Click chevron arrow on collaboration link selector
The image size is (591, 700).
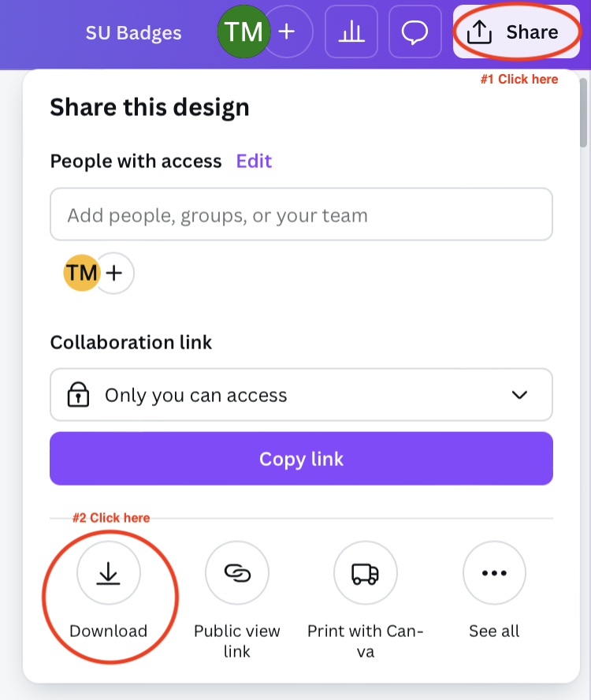519,395
